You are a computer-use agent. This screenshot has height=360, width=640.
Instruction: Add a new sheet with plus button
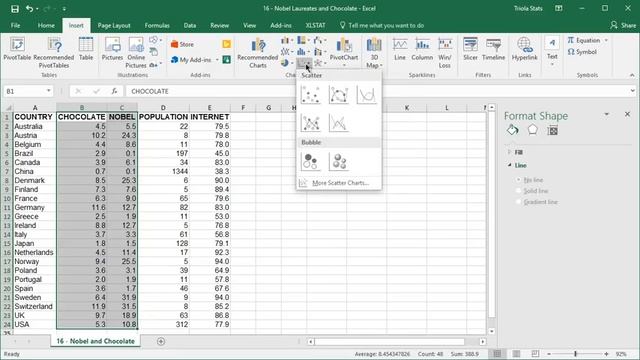click(x=161, y=341)
